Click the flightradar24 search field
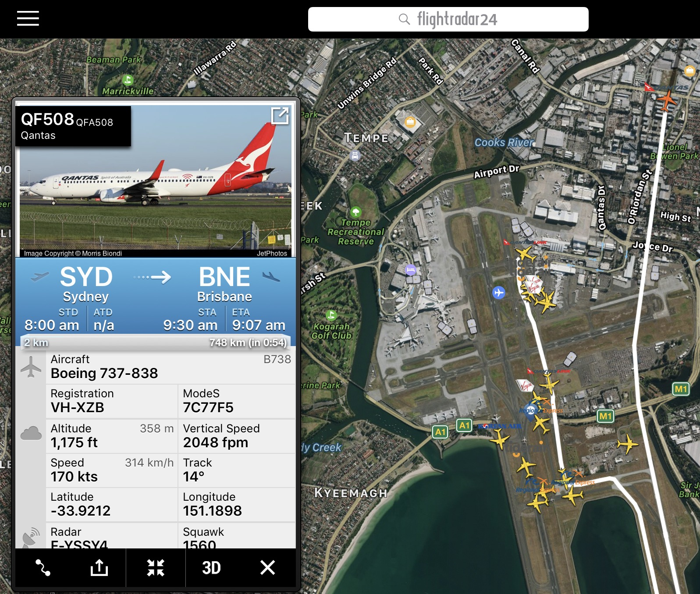 (x=448, y=19)
